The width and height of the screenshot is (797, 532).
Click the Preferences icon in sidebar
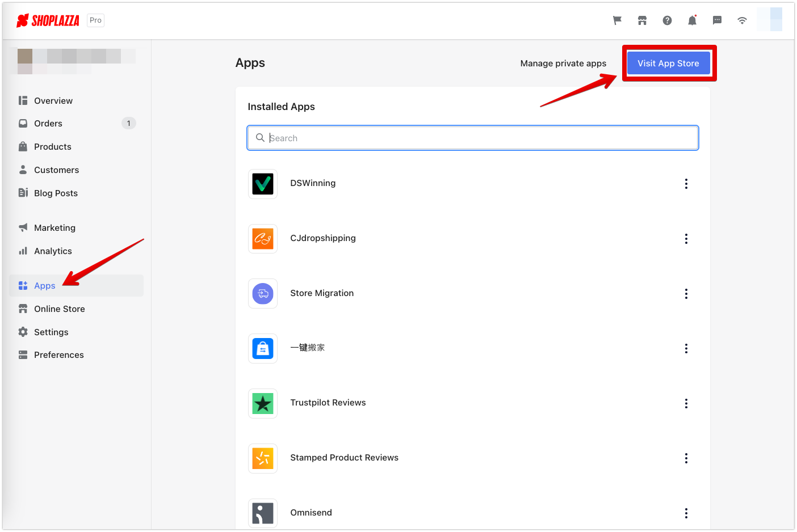[x=23, y=354]
